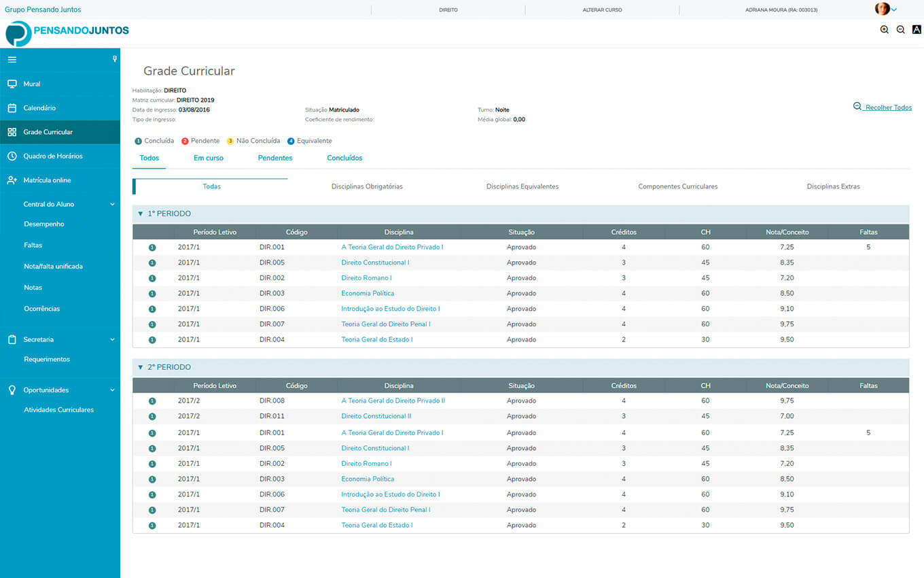The height and width of the screenshot is (578, 924).
Task: Collapse the Secretaria menu section
Action: click(x=113, y=339)
